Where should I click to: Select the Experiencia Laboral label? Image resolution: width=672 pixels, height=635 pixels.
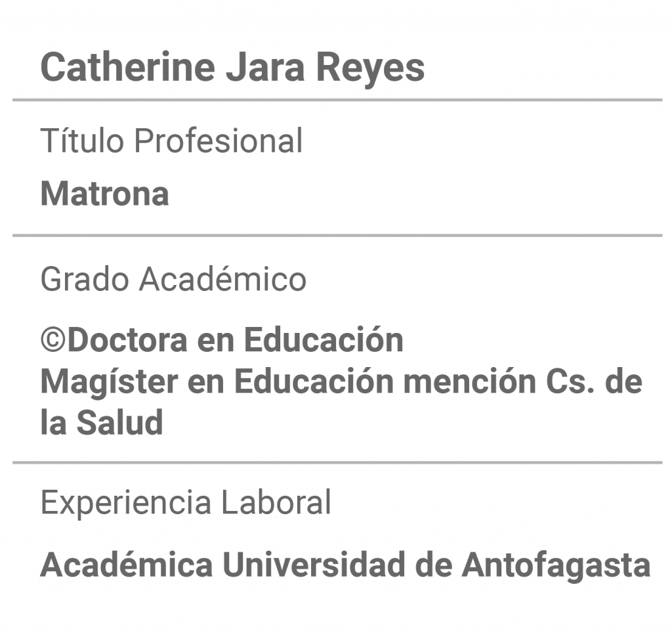click(x=186, y=502)
